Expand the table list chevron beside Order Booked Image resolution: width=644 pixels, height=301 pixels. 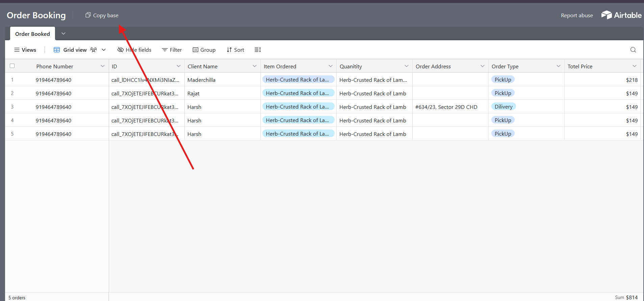coord(63,33)
